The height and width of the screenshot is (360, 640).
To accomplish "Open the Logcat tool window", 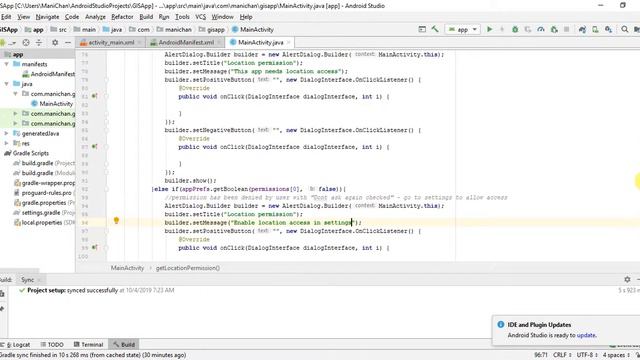I will click(17, 344).
